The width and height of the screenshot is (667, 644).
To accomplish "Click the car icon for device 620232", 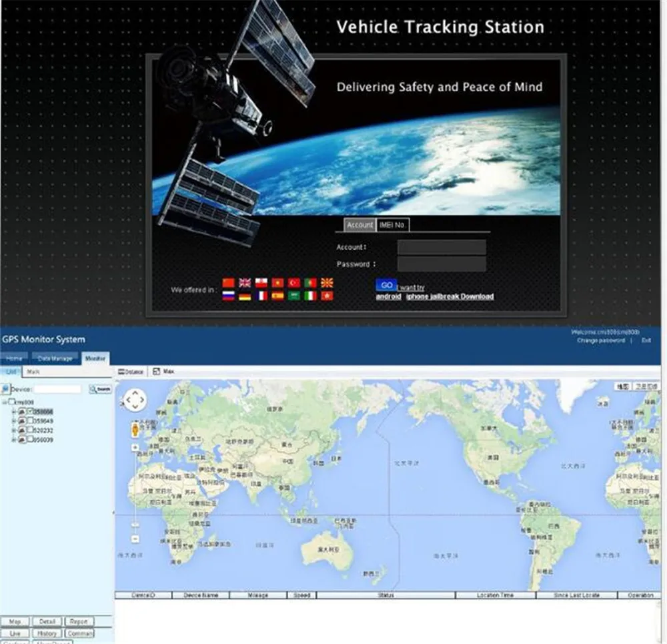I will (x=22, y=430).
